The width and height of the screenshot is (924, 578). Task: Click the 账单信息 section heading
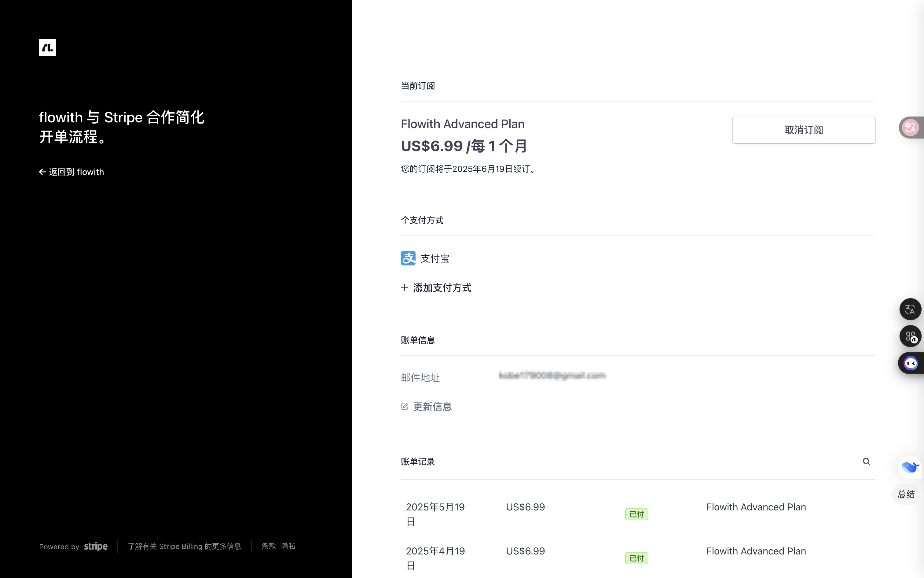418,340
